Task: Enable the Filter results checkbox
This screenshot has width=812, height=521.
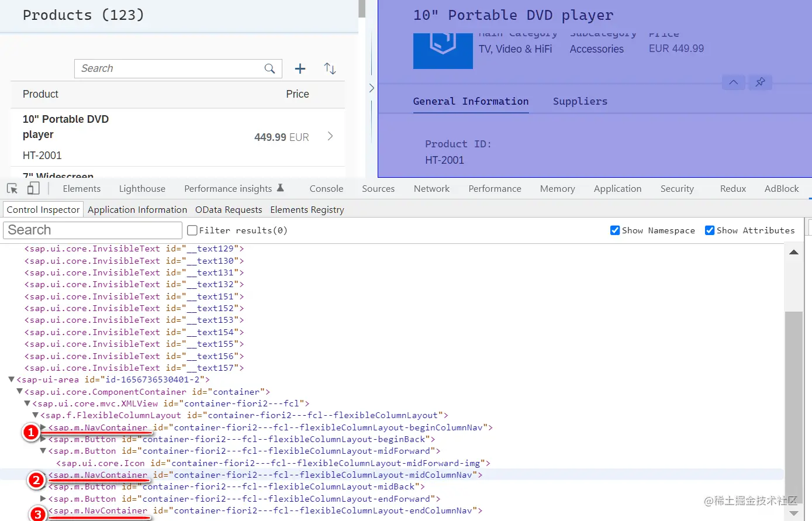Action: point(192,230)
